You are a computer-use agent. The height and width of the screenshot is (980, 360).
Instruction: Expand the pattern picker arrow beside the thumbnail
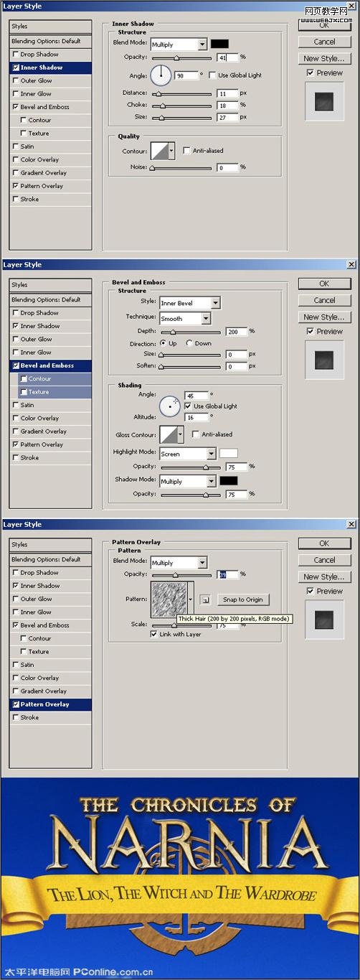[190, 599]
